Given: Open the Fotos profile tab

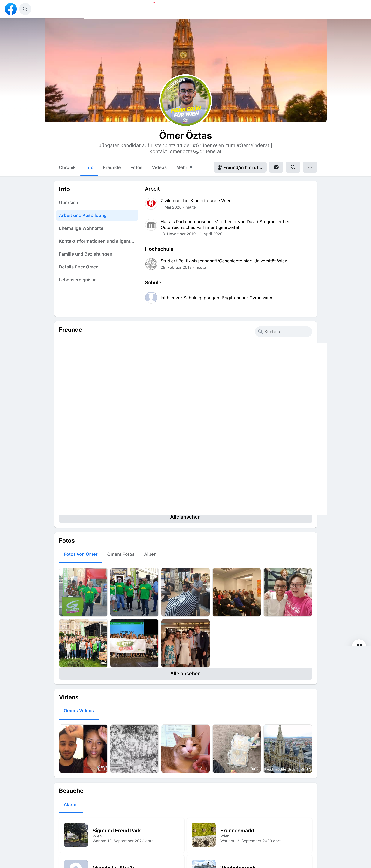Looking at the screenshot, I should point(136,167).
